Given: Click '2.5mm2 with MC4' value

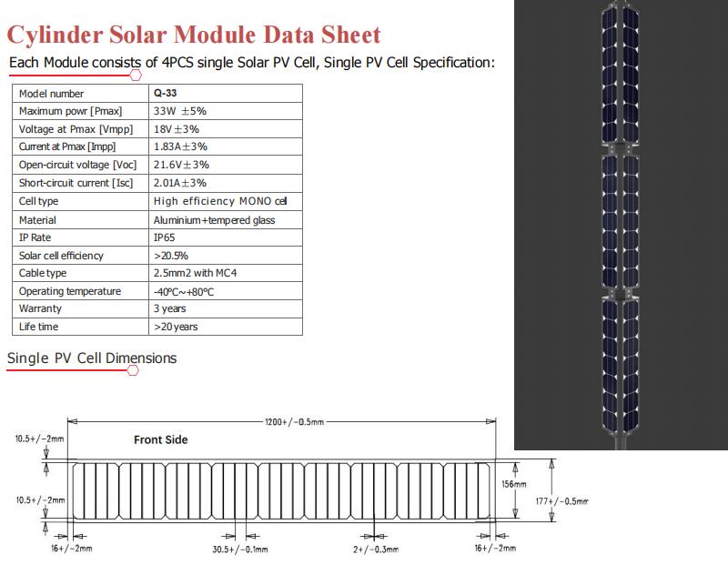Looking at the screenshot, I should click(x=195, y=273).
